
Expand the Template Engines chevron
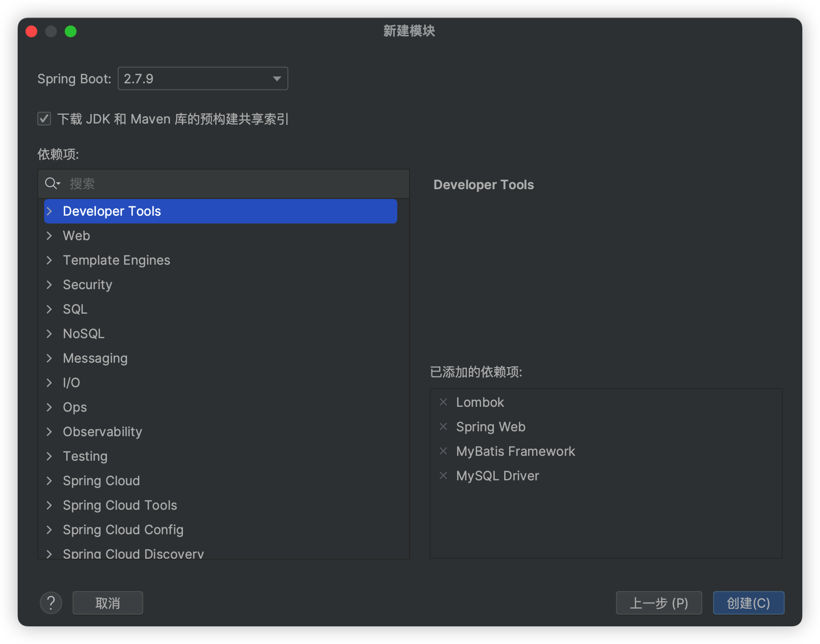coord(49,260)
